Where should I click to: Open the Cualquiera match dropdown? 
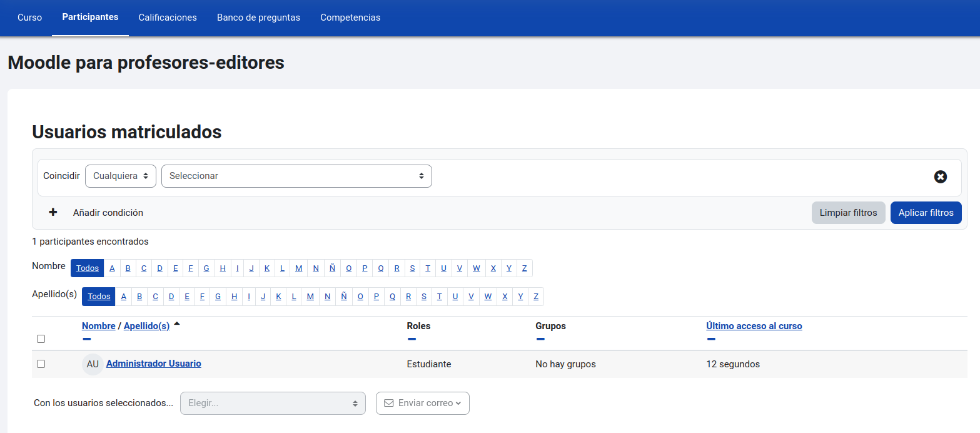tap(121, 176)
